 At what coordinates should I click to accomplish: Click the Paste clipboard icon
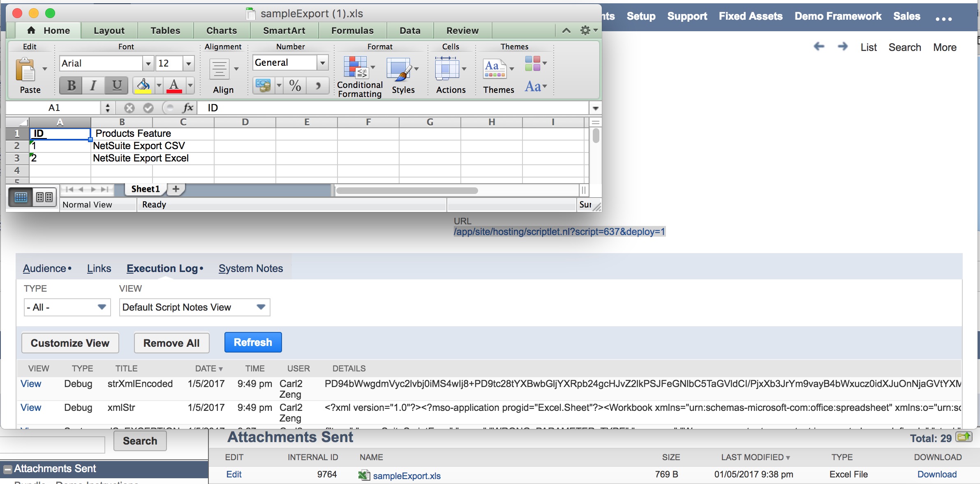point(25,70)
